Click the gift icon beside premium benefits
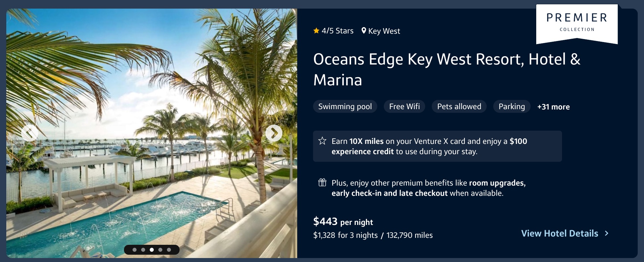Image resolution: width=644 pixels, height=262 pixels. pyautogui.click(x=322, y=182)
